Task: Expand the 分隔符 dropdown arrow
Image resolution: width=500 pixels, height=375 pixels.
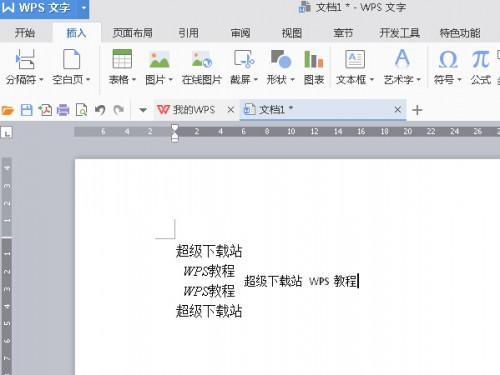Action: coord(41,80)
